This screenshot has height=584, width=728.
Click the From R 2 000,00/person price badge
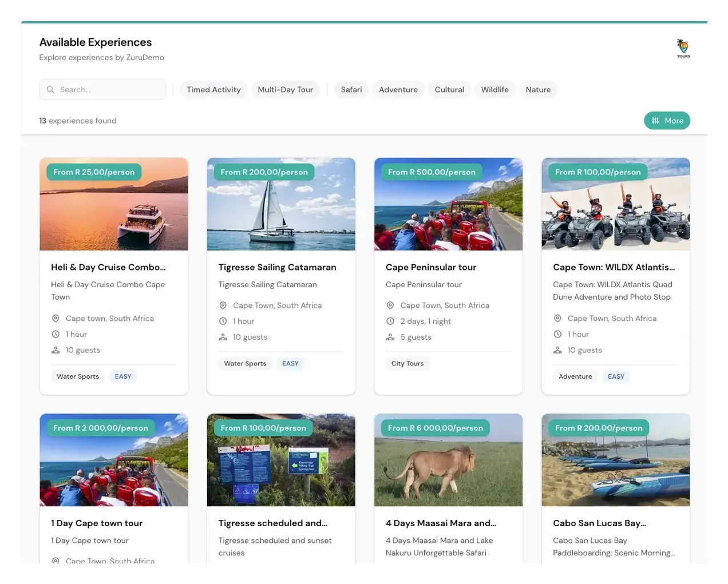(101, 428)
